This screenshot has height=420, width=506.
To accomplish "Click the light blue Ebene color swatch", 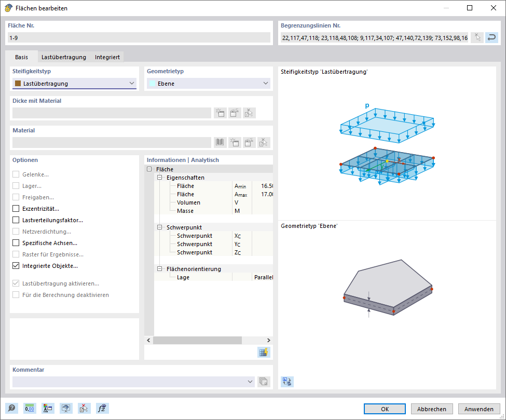I will (x=152, y=84).
